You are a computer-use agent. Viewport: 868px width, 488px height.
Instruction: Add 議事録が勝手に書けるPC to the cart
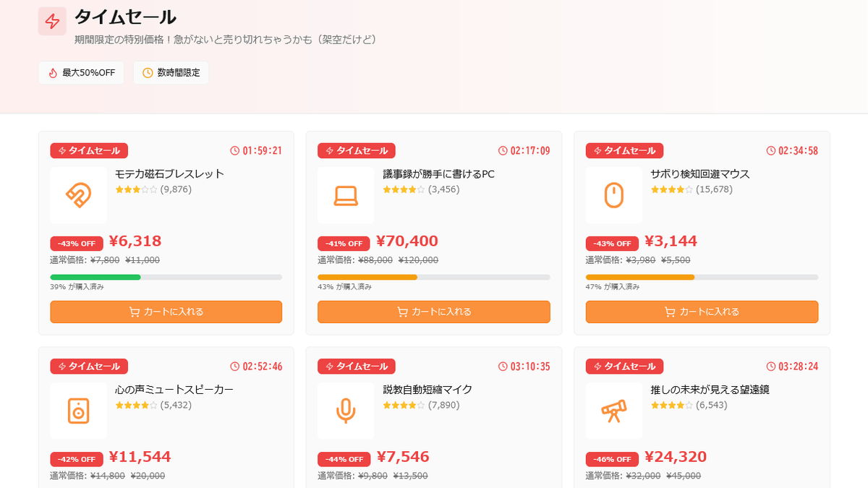(433, 312)
